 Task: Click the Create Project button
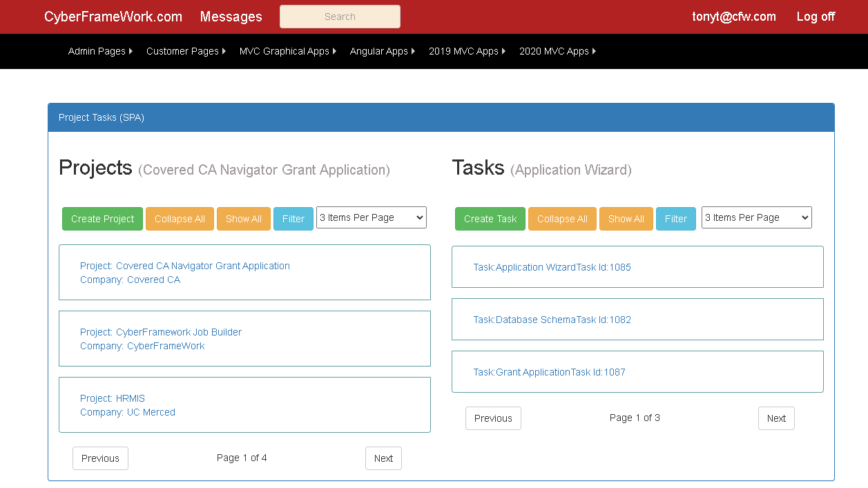click(x=102, y=219)
